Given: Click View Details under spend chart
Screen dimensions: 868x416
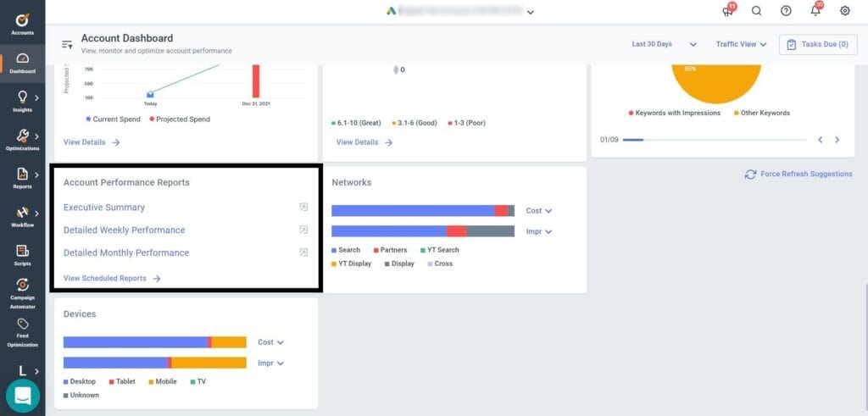Looking at the screenshot, I should (92, 142).
